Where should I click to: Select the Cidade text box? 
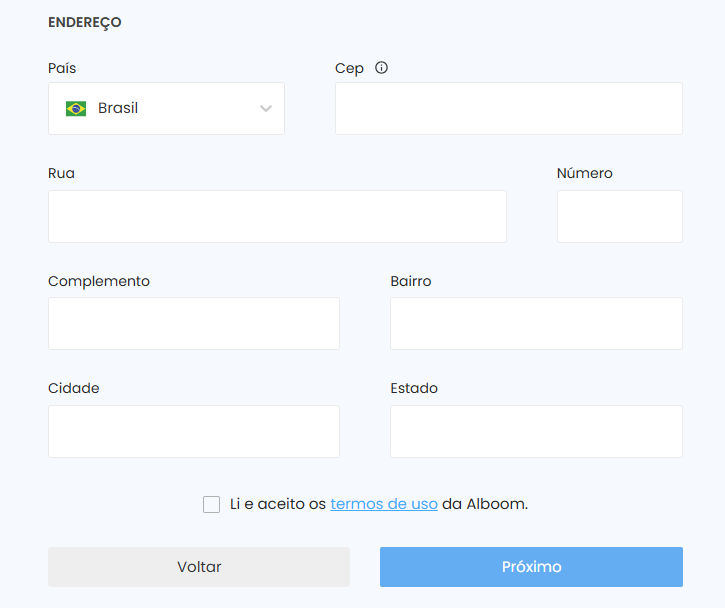click(x=194, y=431)
